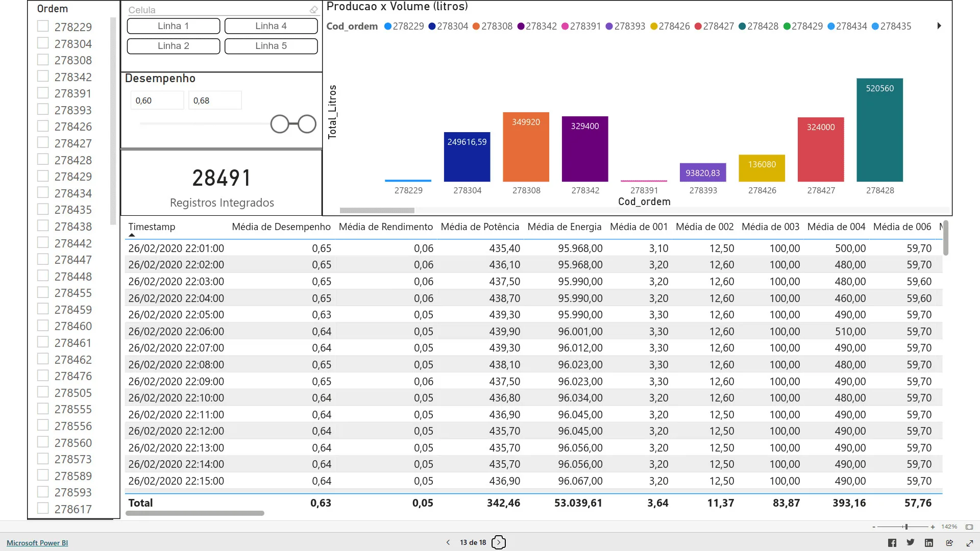Sort table by the Timestamp column header
Screen dimensions: 980x551
[x=152, y=227]
